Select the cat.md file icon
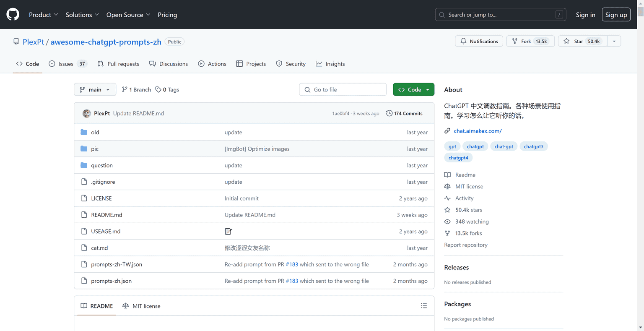Image resolution: width=644 pixels, height=331 pixels. coord(84,248)
